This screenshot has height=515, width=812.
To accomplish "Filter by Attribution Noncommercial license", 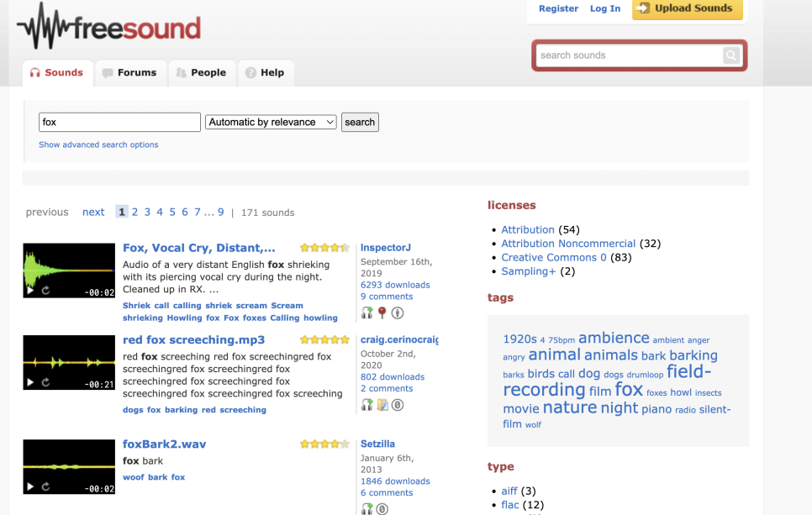I will [x=568, y=244].
